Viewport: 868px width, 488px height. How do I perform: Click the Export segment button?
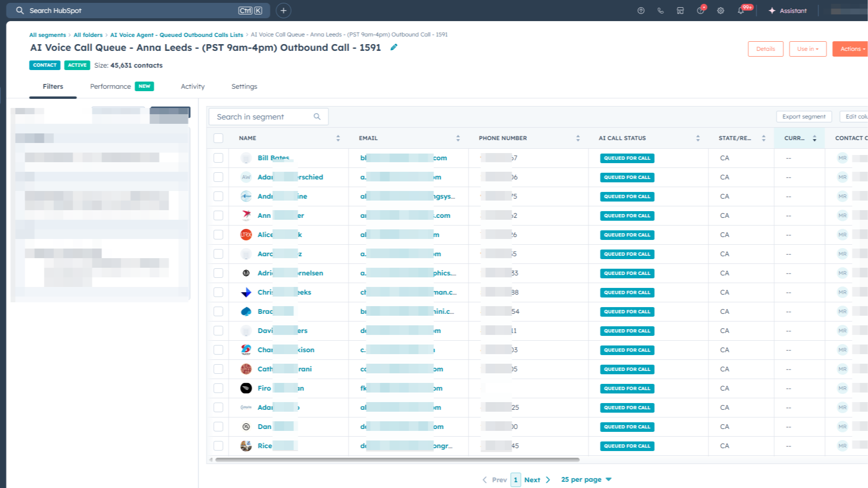tap(804, 116)
